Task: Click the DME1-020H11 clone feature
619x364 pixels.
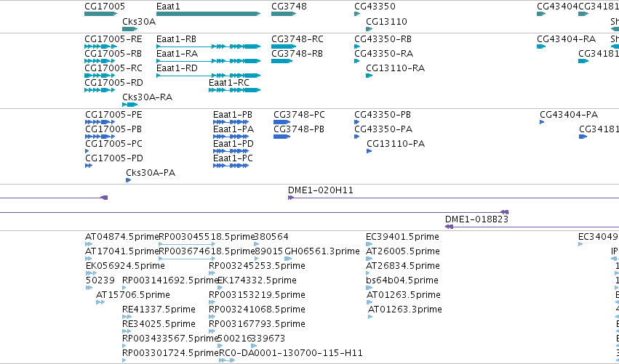Action: [x=453, y=198]
